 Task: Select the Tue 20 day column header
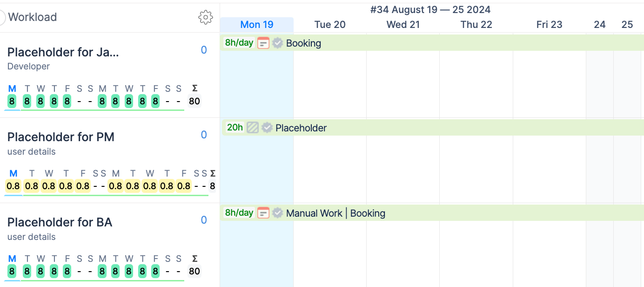click(x=330, y=25)
